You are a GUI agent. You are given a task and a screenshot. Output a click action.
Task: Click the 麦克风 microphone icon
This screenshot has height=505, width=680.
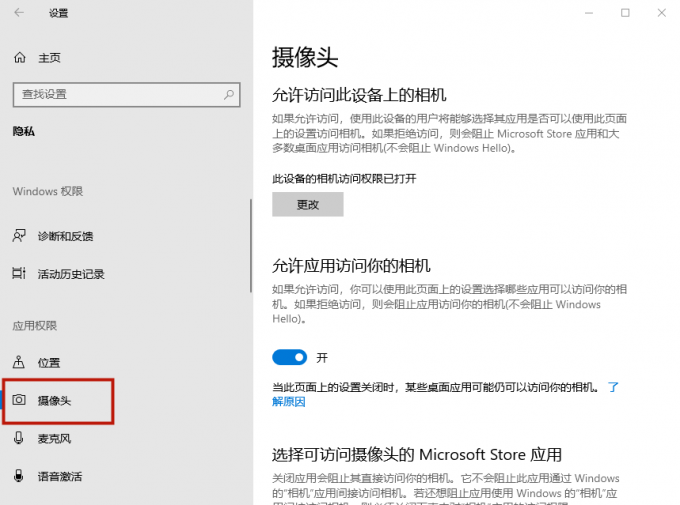pyautogui.click(x=19, y=438)
